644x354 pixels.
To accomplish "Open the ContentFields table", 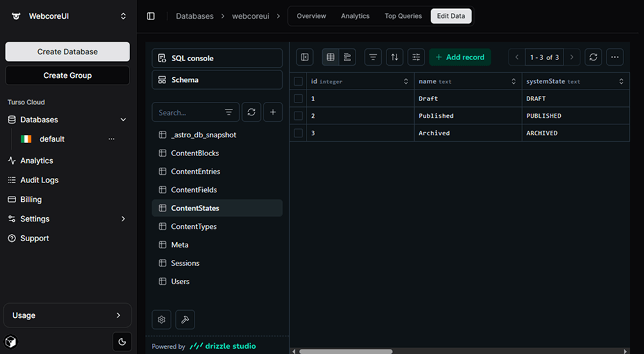I will point(217,190).
